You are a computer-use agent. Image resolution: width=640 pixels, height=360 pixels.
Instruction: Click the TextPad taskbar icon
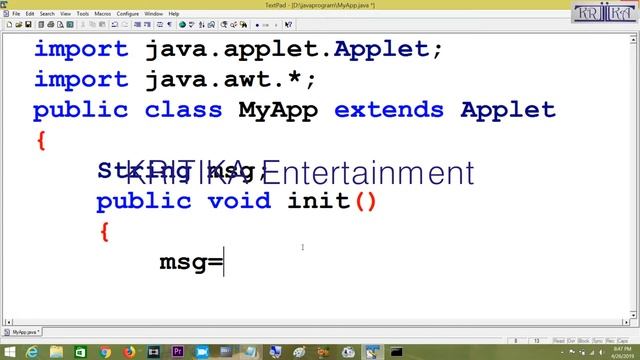pyautogui.click(x=372, y=352)
